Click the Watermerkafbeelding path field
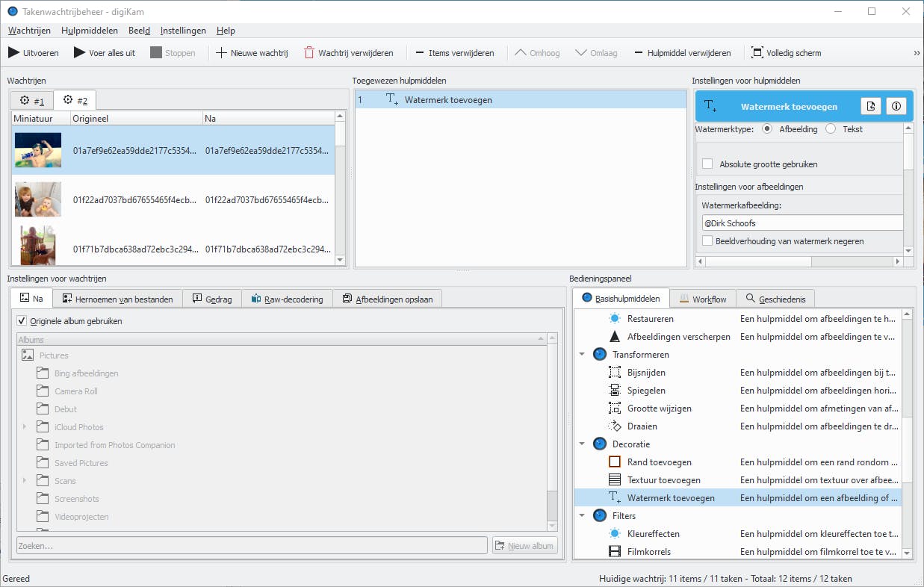 799,223
